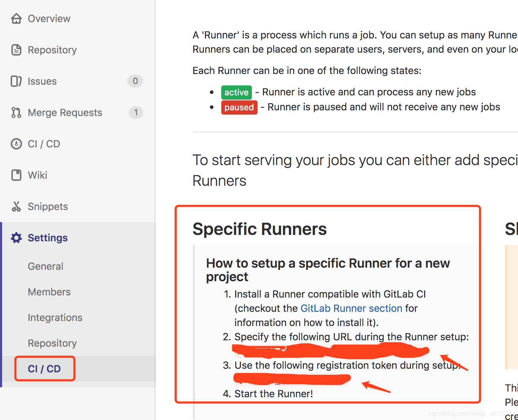This screenshot has width=518, height=420.
Task: Open Issues via its sidebar icon
Action: point(16,81)
